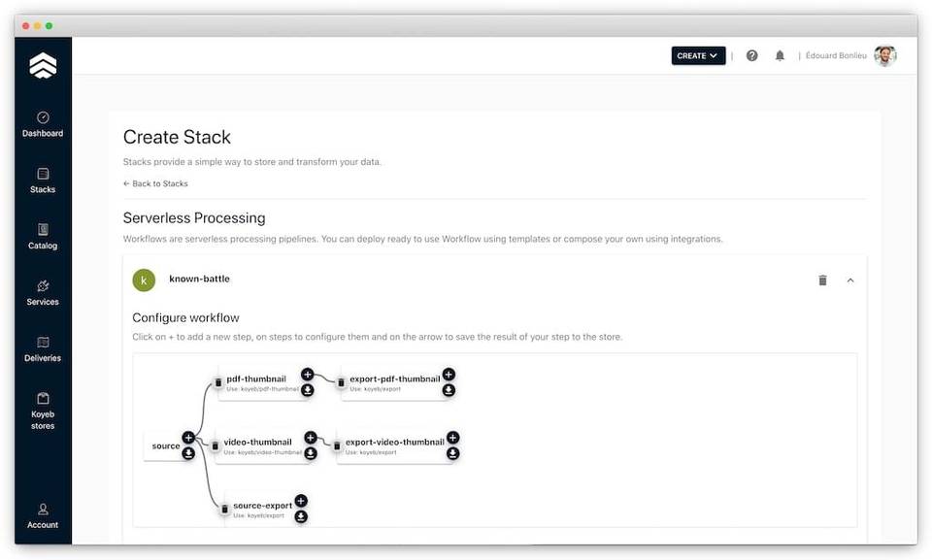
Task: Open the help icon in header
Action: click(x=751, y=56)
